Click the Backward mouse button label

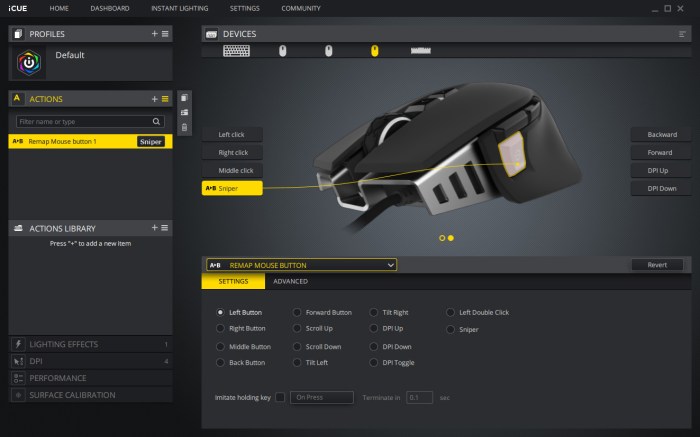[661, 134]
